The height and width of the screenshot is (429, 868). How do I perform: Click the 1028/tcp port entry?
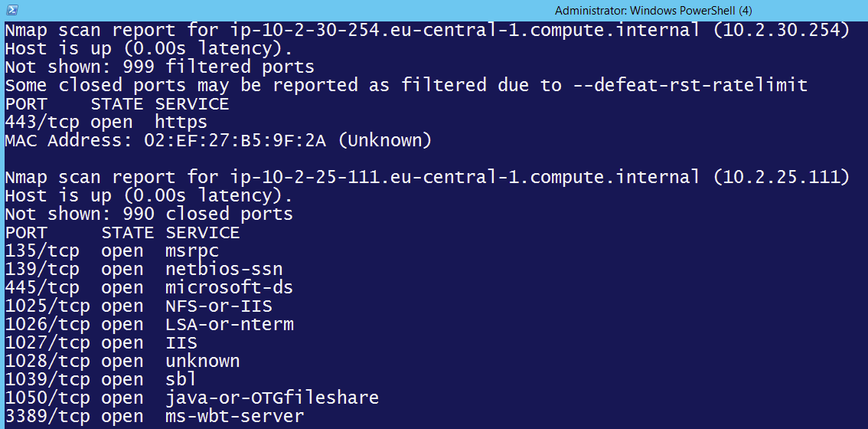pyautogui.click(x=47, y=361)
